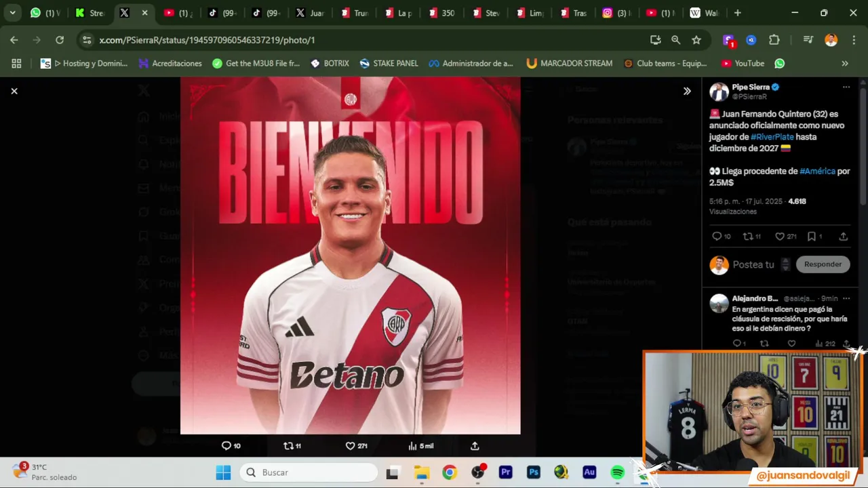Share via icon below the photo
Viewport: 868px width, 488px height.
pos(475,445)
